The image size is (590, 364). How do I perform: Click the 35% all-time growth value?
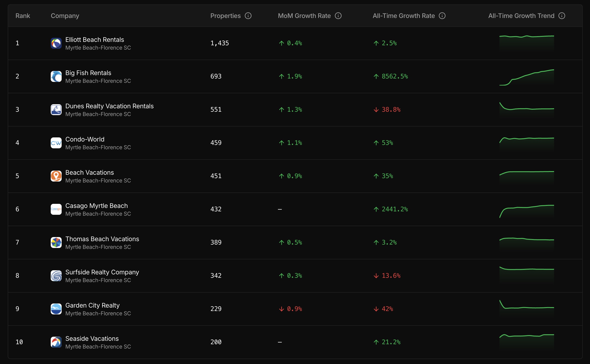tap(383, 176)
